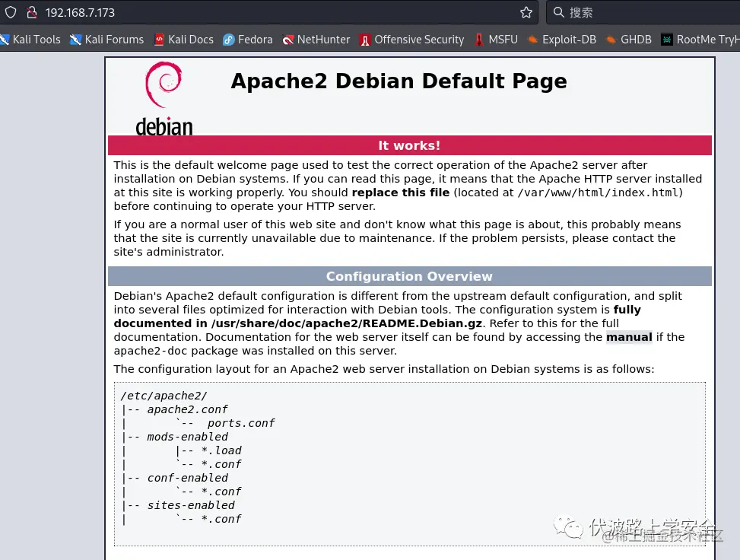The width and height of the screenshot is (740, 560).
Task: Click the Kali Forums favicon
Action: (75, 40)
